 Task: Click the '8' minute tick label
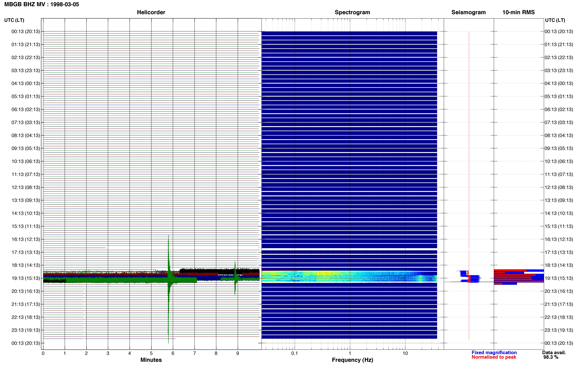[x=216, y=353]
